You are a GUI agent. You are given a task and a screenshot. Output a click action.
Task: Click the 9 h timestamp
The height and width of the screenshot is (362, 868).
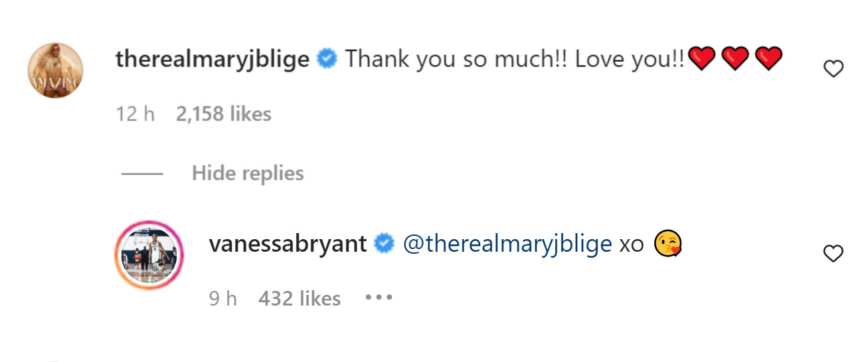coord(223,299)
